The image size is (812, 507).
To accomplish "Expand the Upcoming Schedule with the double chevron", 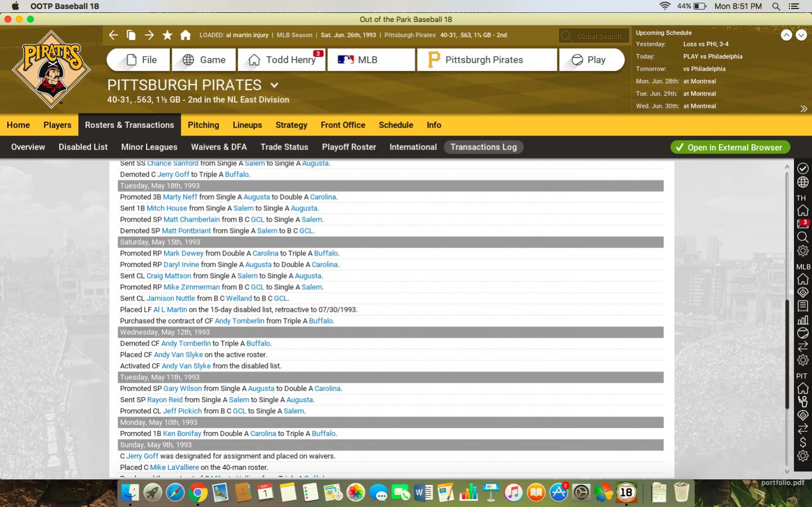I will (x=804, y=109).
